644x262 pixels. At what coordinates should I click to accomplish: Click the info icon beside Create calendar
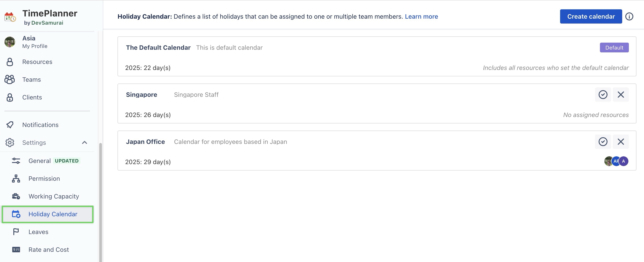[629, 16]
